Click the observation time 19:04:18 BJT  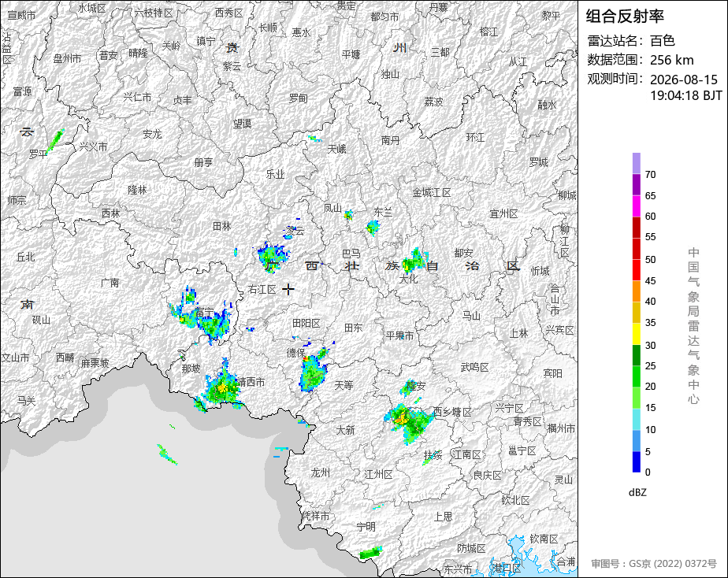pos(685,95)
